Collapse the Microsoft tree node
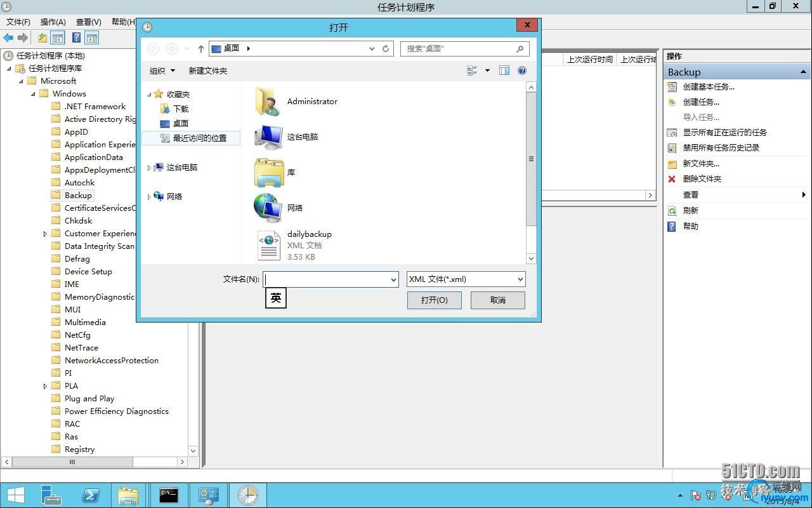812x508 pixels. click(21, 81)
